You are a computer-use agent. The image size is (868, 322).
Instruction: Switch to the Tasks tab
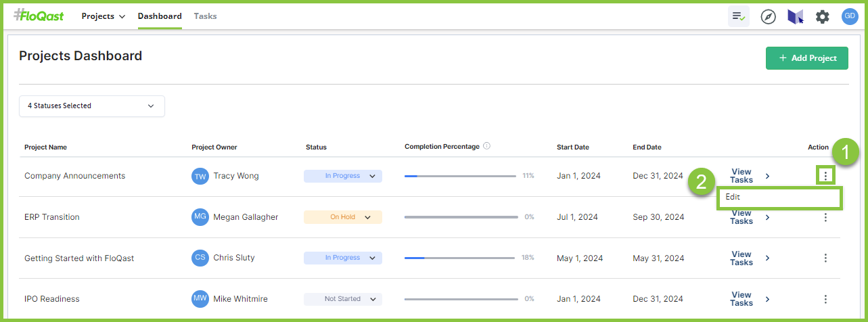[x=205, y=16]
